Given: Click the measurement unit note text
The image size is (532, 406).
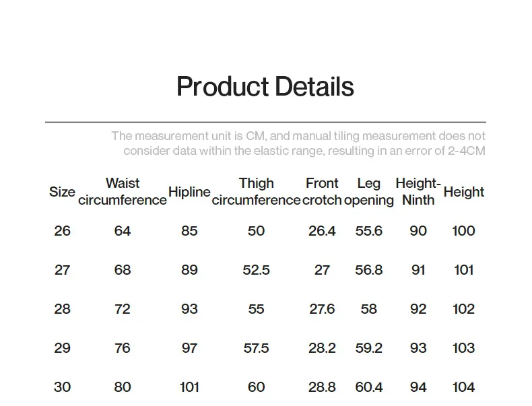Looking at the screenshot, I should click(298, 143).
